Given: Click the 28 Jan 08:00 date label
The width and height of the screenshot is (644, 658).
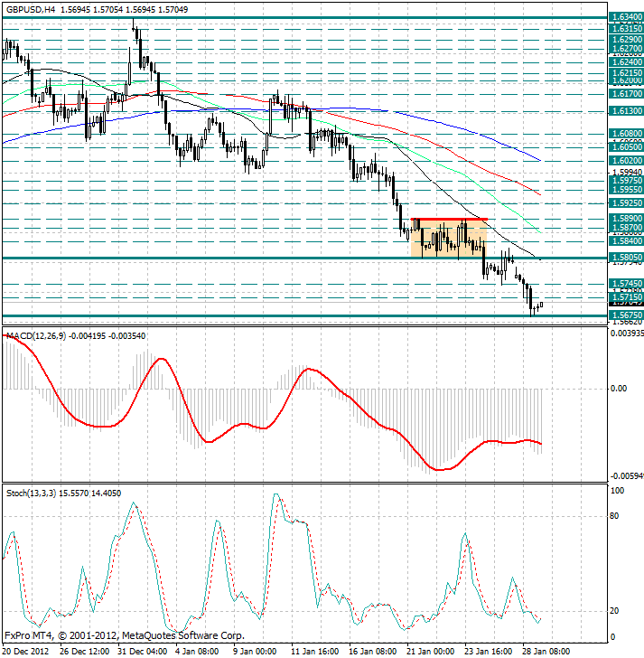Looking at the screenshot, I should click(x=546, y=652).
